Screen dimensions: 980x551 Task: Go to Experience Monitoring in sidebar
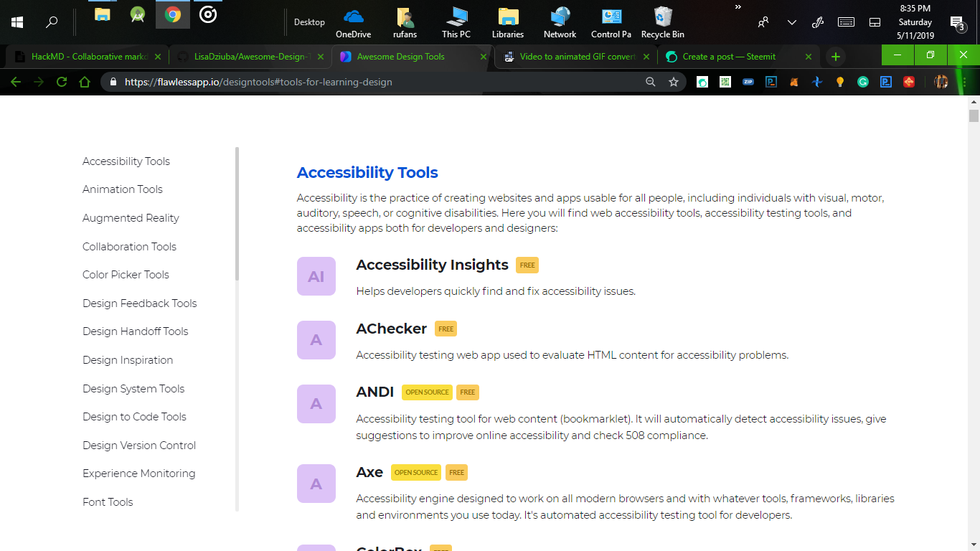click(x=138, y=474)
